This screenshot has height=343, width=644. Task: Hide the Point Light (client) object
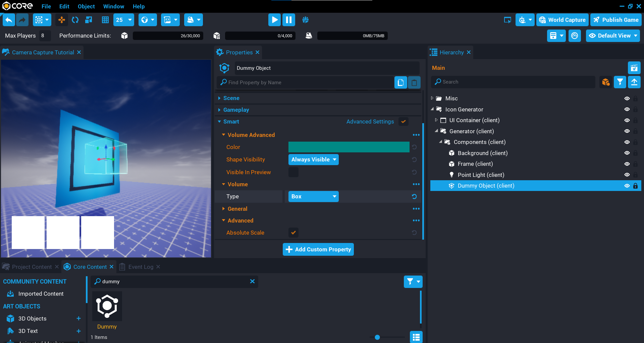[627, 175]
